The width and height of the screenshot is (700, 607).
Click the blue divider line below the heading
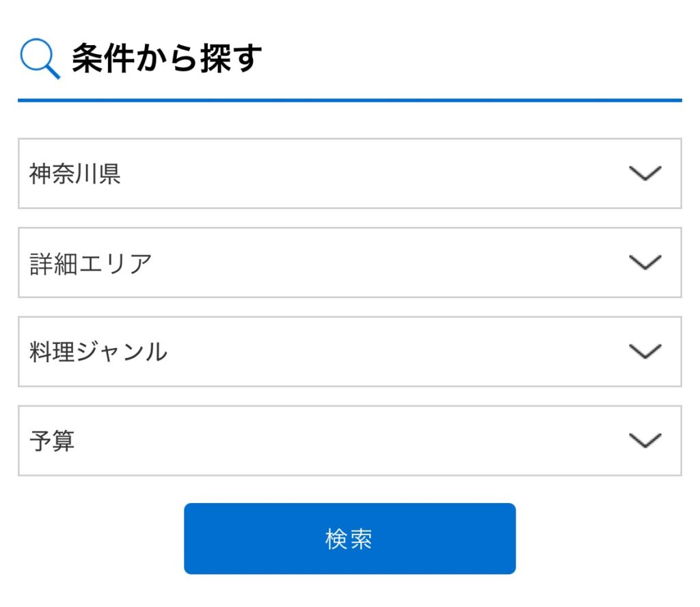point(349,100)
